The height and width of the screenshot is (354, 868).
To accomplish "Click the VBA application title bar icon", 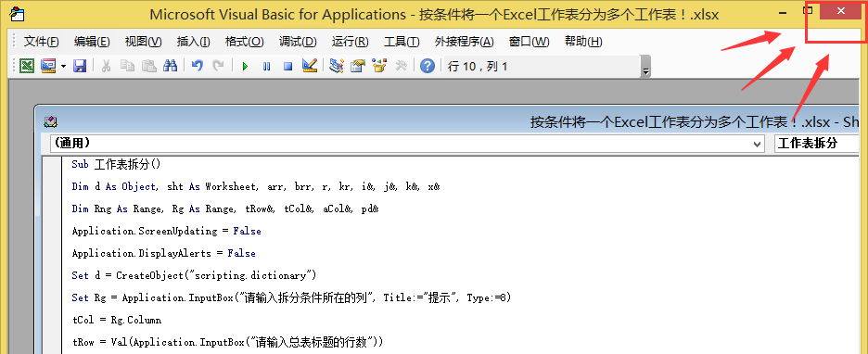I will tap(18, 15).
